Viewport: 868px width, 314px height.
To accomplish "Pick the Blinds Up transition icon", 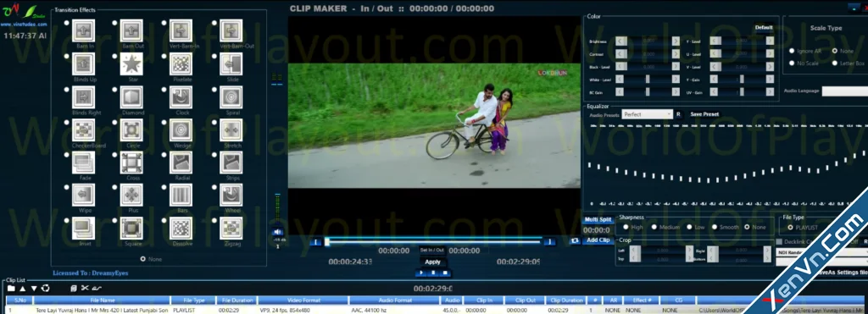I will 84,64.
